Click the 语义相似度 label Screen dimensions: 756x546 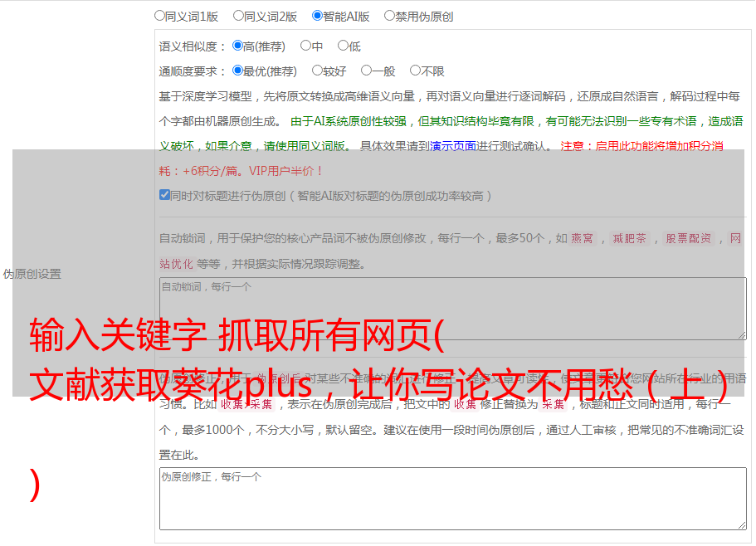pos(193,46)
